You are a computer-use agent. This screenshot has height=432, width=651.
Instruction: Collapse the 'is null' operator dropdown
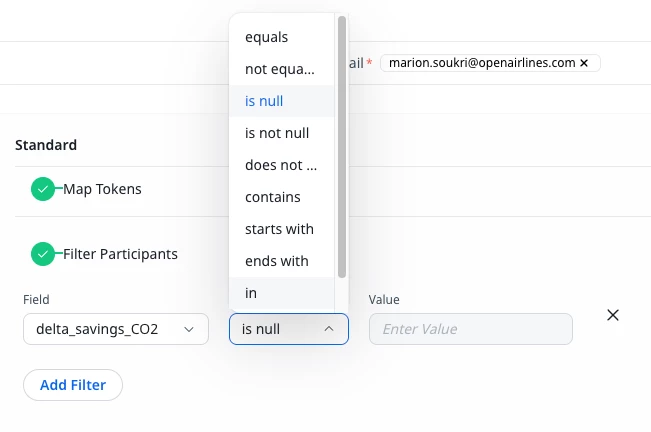[288, 329]
